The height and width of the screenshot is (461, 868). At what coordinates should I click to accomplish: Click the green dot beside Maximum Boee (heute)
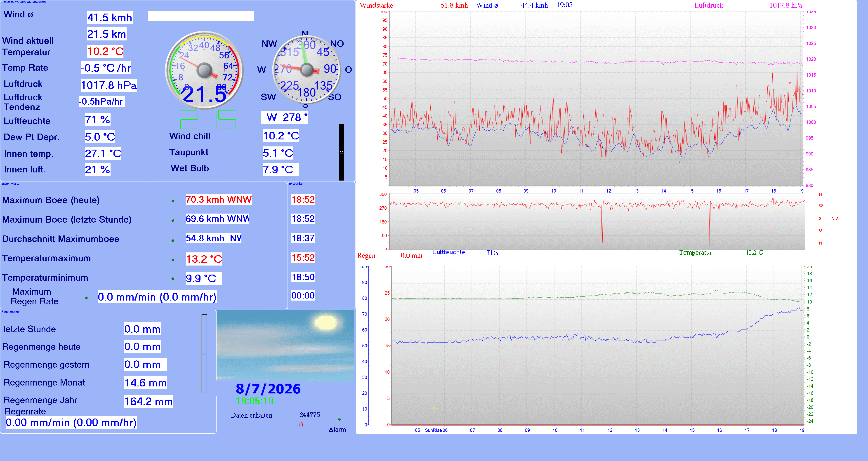pyautogui.click(x=173, y=201)
